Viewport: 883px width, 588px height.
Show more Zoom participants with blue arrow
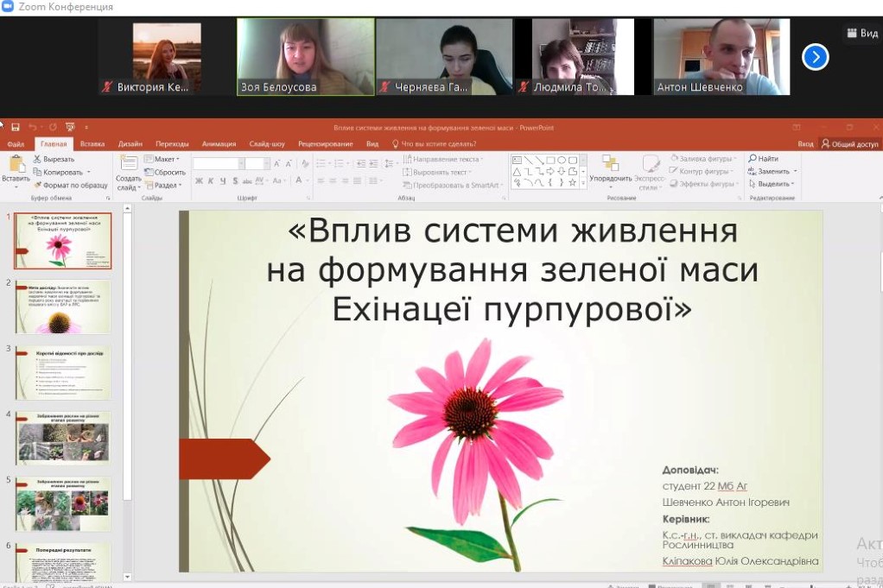coord(815,57)
